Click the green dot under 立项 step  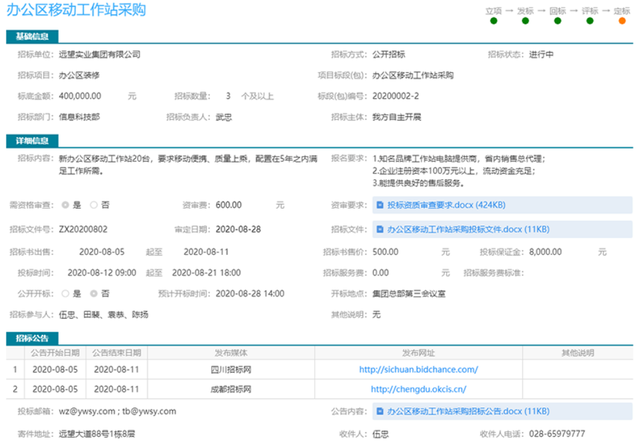tap(494, 21)
